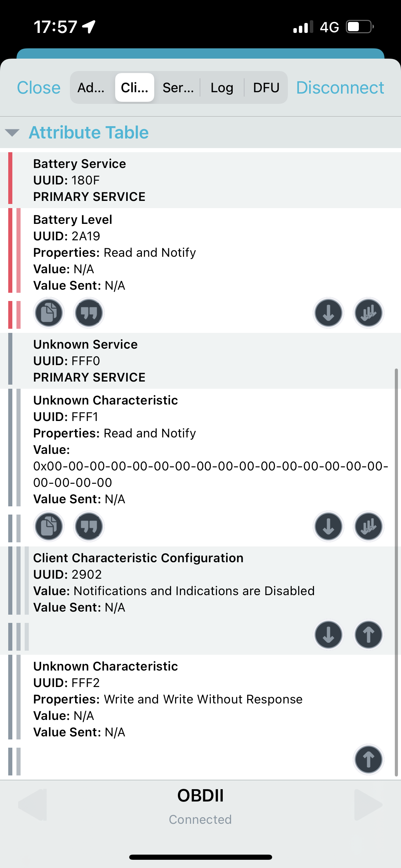Collapse the Attribute Table section

(x=12, y=133)
